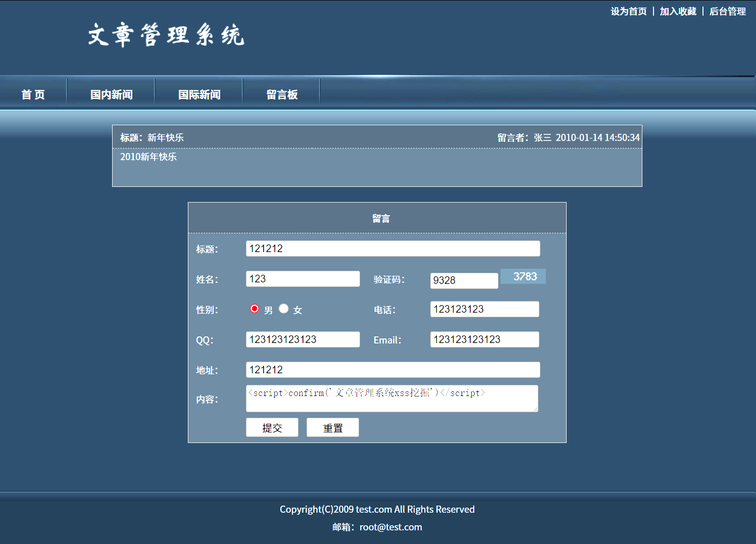The width and height of the screenshot is (756, 544).
Task: Open 国际新闻 navigation item
Action: pos(199,94)
